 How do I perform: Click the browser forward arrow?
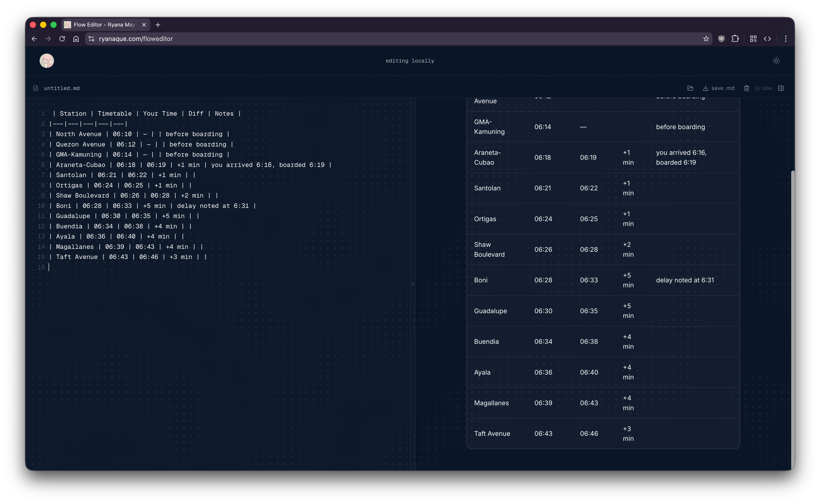click(48, 39)
